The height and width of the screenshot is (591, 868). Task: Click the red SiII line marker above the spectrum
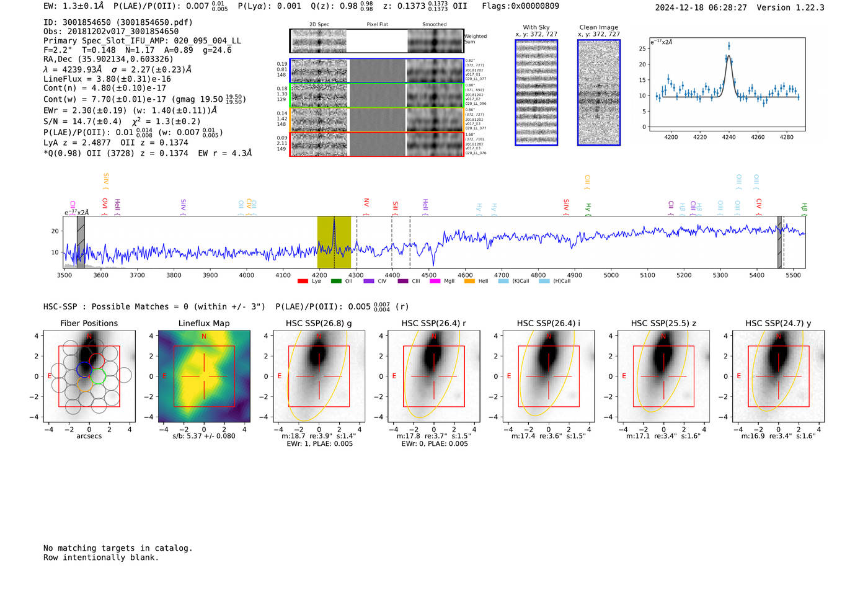click(395, 208)
